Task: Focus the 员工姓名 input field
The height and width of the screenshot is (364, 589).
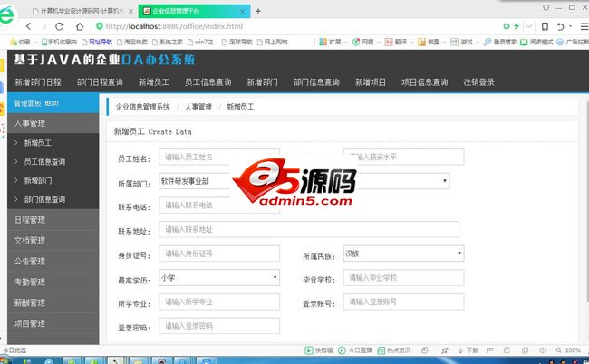Action: [219, 157]
